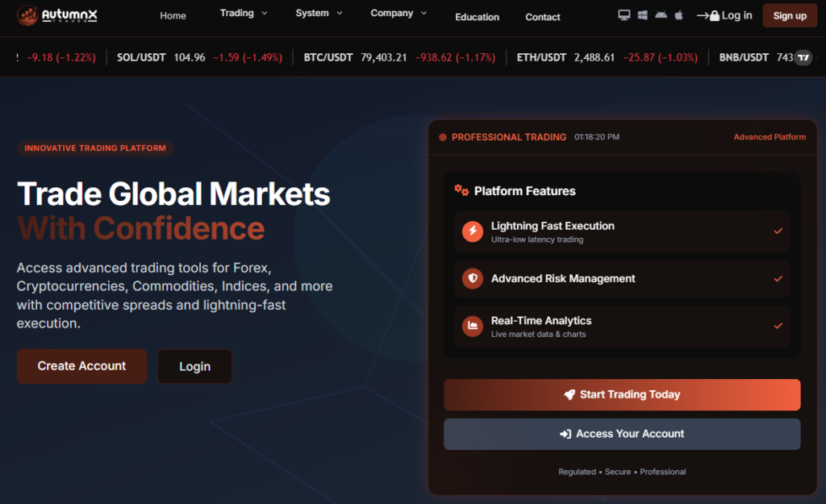Expand the Trading dropdown menu
This screenshot has height=504, width=826.
pyautogui.click(x=244, y=14)
